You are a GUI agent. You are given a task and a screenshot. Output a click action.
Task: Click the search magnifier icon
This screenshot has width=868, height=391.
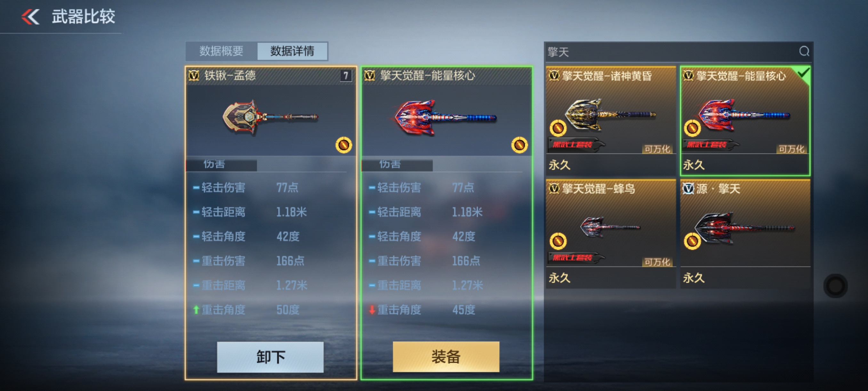click(804, 51)
